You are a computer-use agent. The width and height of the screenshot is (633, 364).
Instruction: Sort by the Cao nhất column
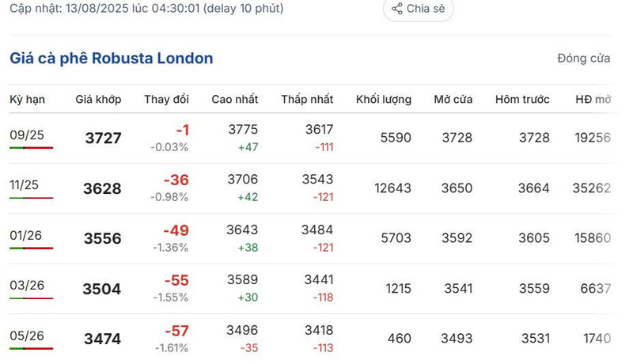point(235,100)
